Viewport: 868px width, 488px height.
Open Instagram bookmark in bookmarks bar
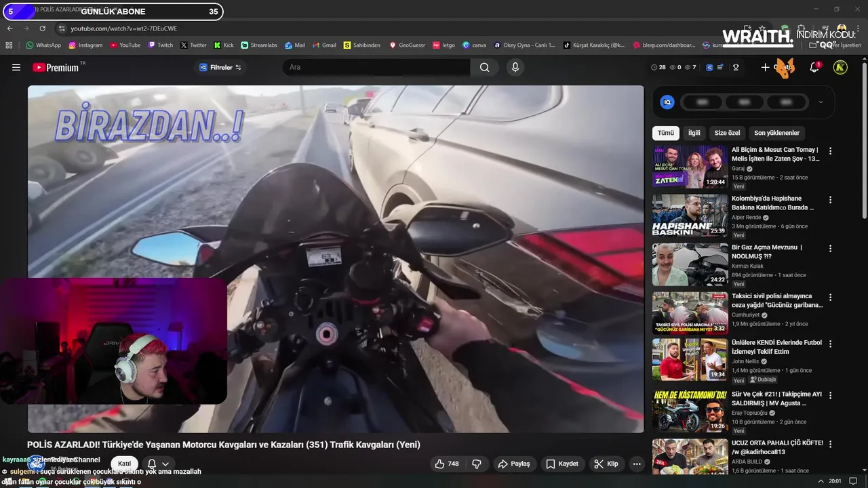pyautogui.click(x=85, y=45)
